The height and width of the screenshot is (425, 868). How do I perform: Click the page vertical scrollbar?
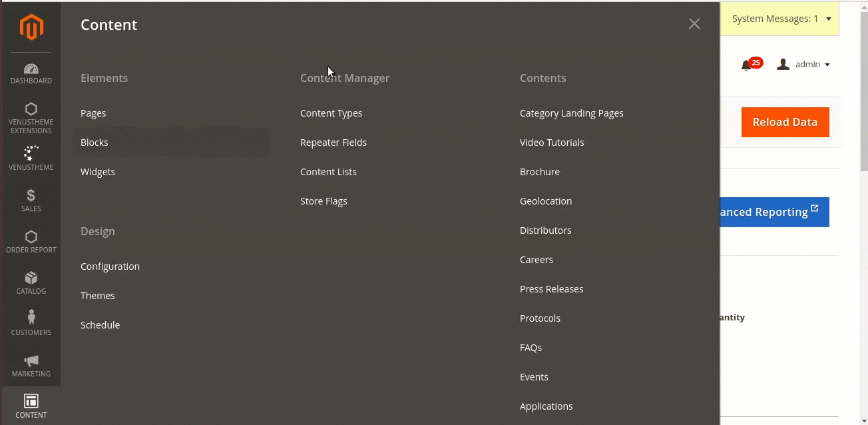863,213
